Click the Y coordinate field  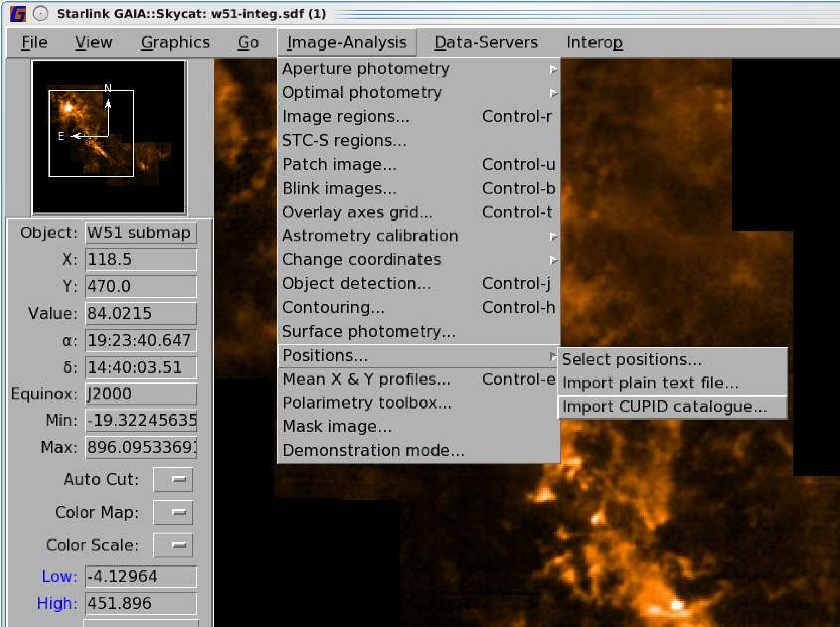[x=141, y=286]
